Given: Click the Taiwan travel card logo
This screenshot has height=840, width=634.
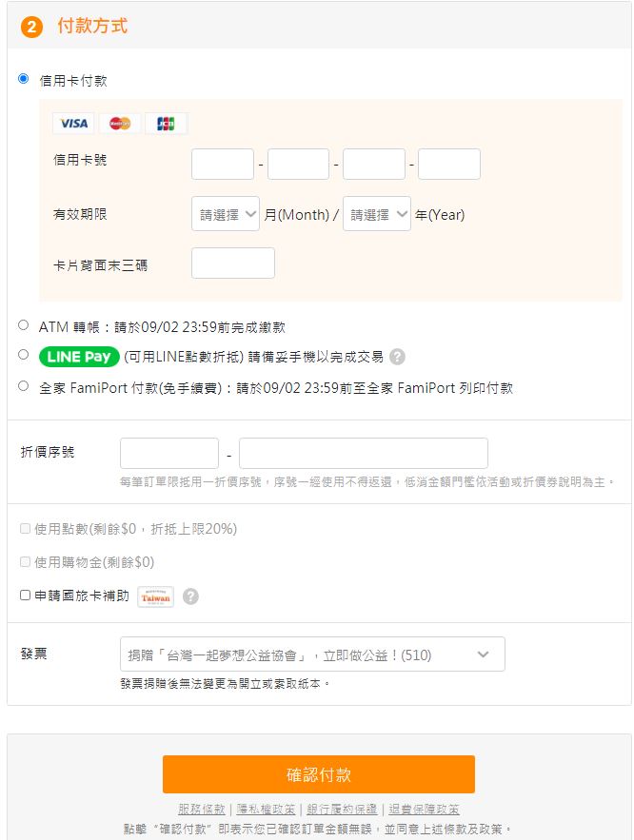Looking at the screenshot, I should click(x=155, y=596).
